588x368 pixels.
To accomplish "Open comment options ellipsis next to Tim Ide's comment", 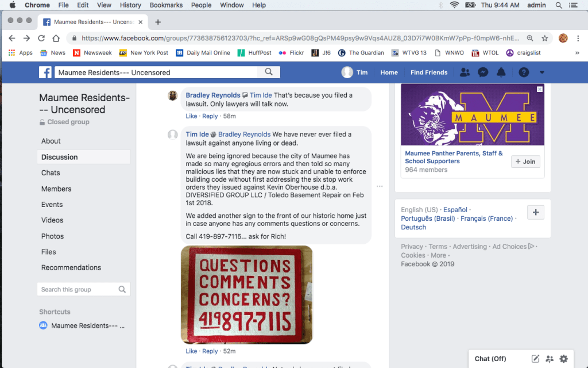I will pyautogui.click(x=379, y=186).
